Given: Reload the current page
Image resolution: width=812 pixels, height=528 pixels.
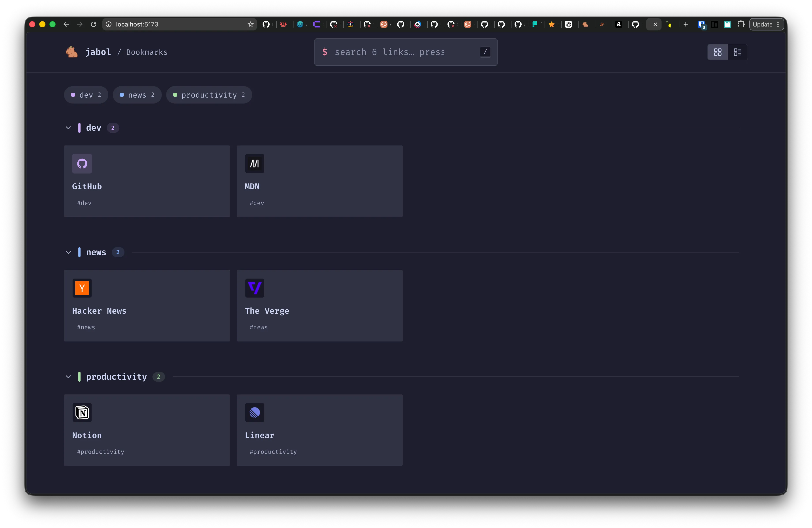Looking at the screenshot, I should click(x=94, y=24).
